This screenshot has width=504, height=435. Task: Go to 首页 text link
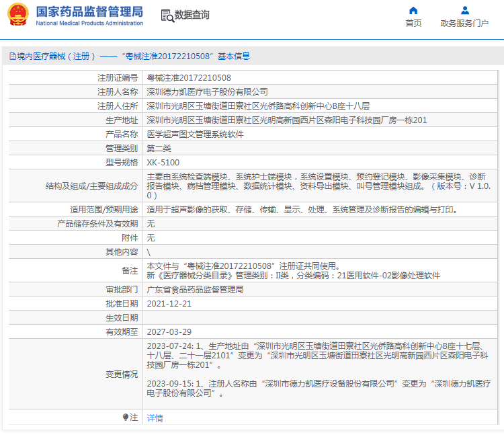pos(413,23)
